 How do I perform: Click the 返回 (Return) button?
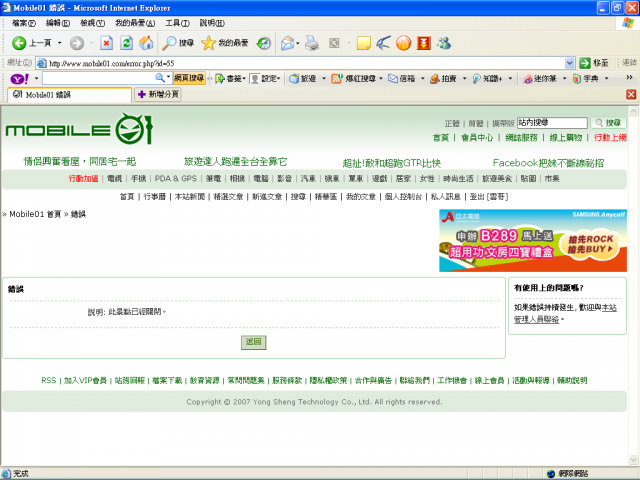click(253, 342)
